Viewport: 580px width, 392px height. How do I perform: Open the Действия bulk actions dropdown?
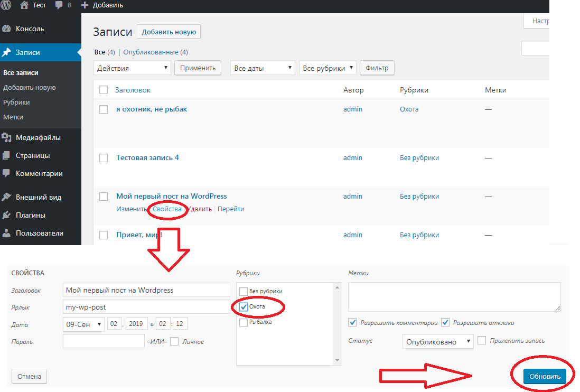(x=132, y=68)
